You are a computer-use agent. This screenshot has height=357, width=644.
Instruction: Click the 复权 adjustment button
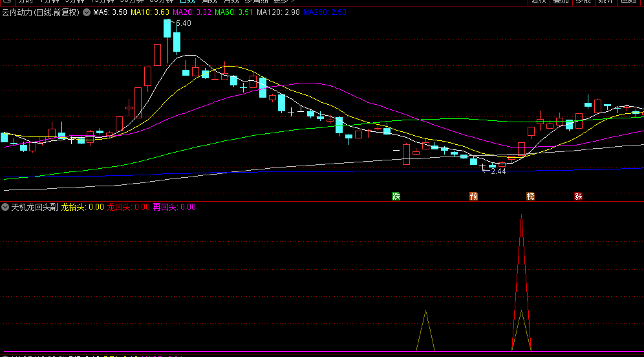pos(539,2)
